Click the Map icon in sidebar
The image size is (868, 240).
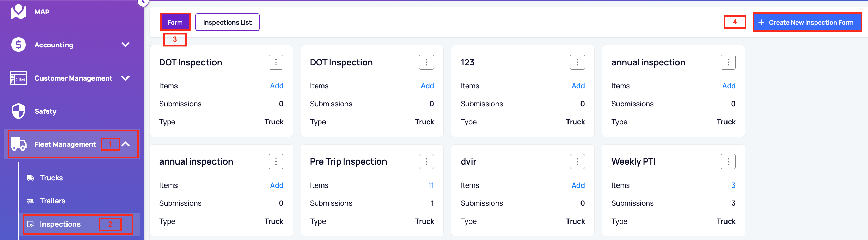tap(19, 12)
